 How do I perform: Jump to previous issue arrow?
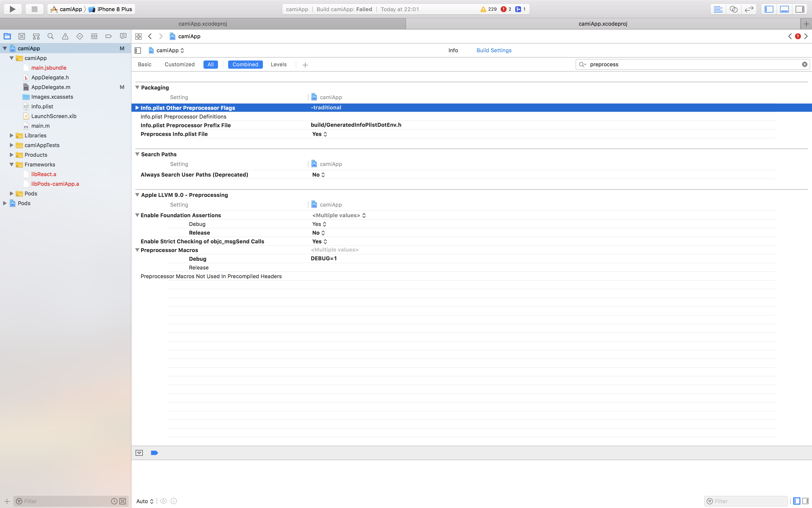pos(790,36)
